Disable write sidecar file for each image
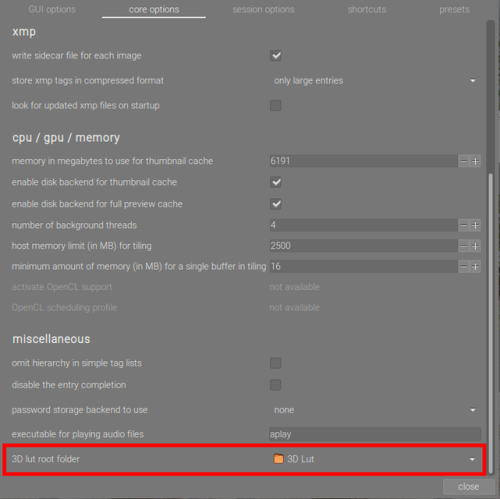This screenshot has width=500, height=499. 276,56
